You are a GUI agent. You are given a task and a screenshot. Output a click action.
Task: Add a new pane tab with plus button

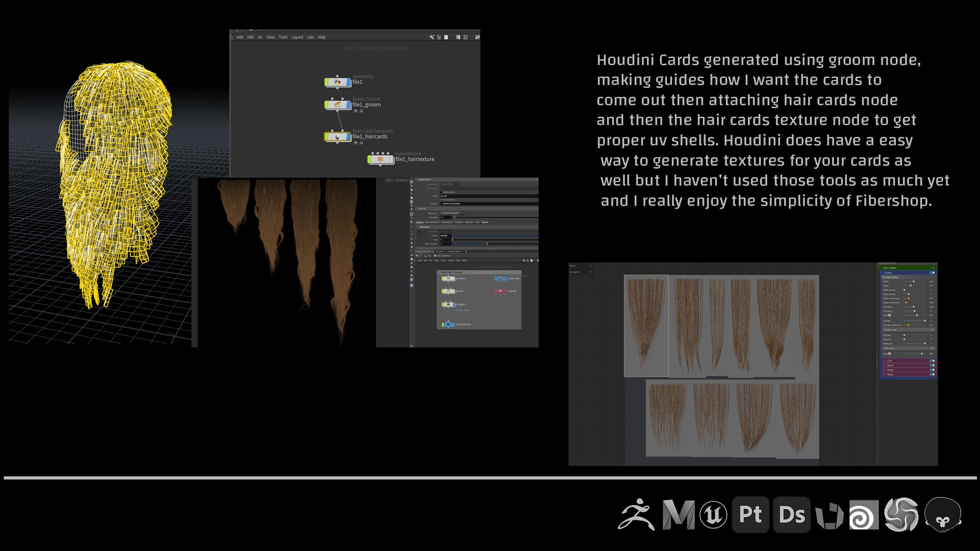coord(466,252)
